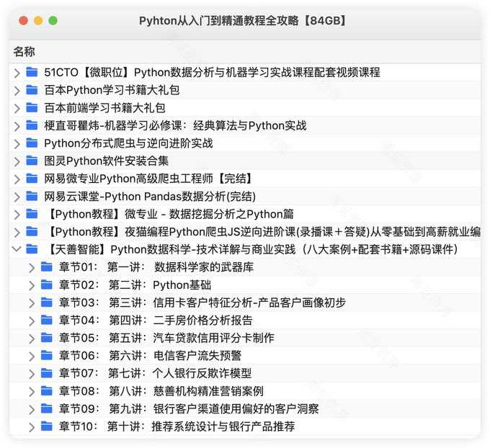Expand 图灵Python软件安装合集 folder

coord(17,161)
